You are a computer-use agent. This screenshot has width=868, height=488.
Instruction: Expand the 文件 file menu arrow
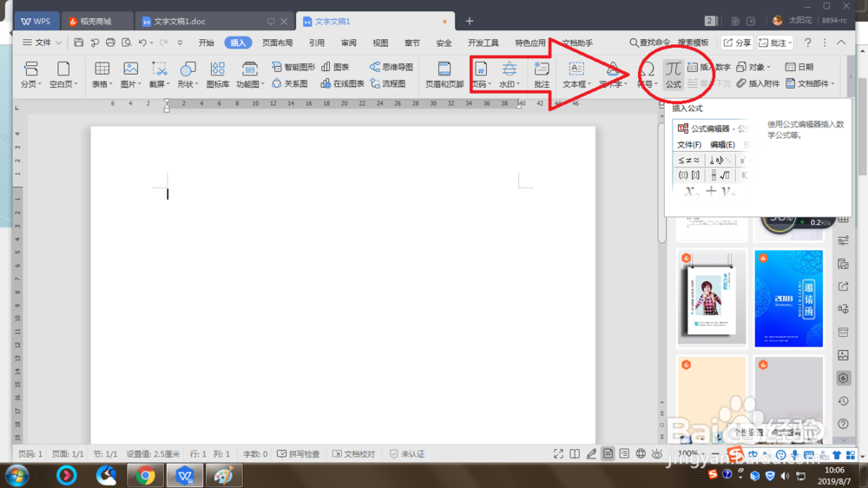[x=59, y=43]
